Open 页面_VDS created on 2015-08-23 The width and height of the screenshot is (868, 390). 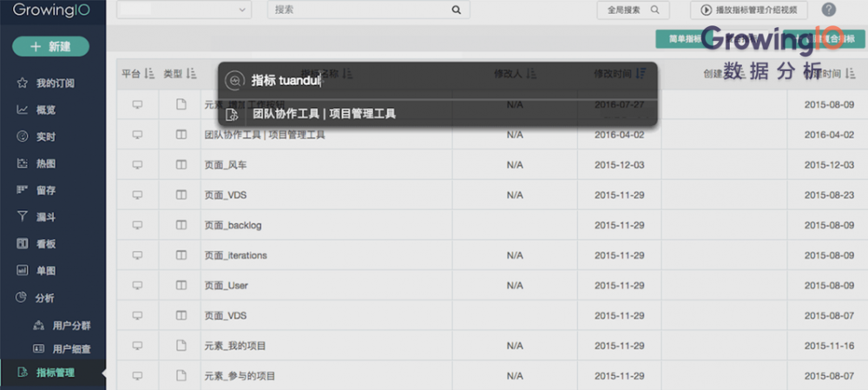pos(226,195)
